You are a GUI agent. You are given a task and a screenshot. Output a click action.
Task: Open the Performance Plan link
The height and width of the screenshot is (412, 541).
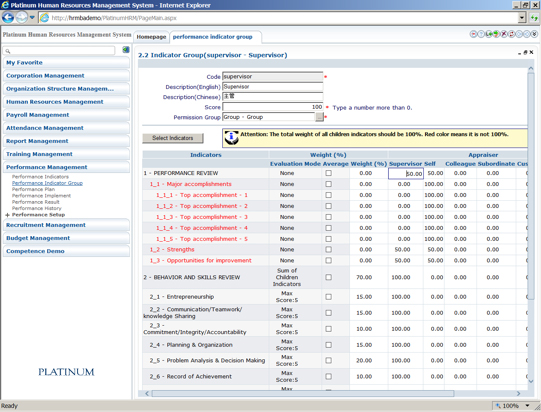point(33,189)
